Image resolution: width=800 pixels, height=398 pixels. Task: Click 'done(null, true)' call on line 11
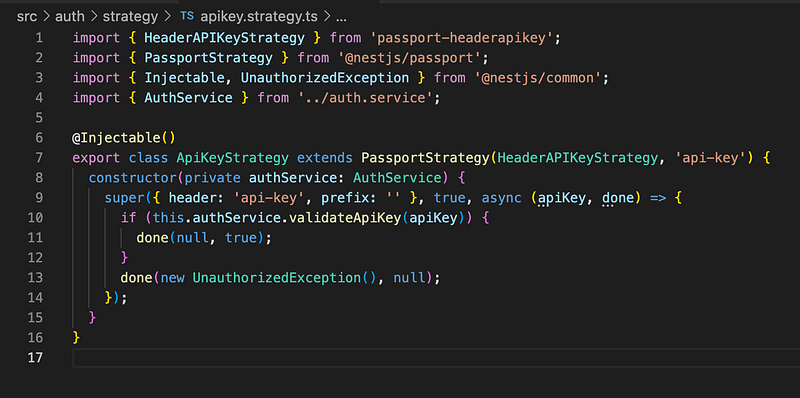coord(201,237)
